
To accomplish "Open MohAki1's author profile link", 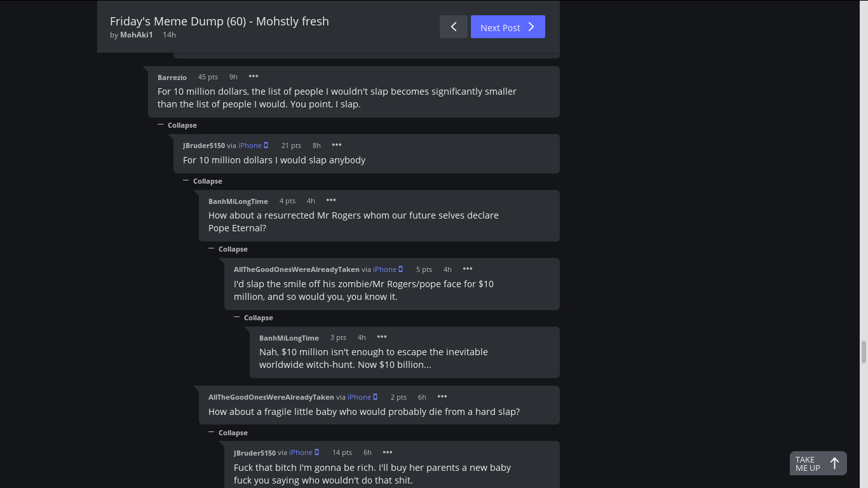I will [137, 35].
